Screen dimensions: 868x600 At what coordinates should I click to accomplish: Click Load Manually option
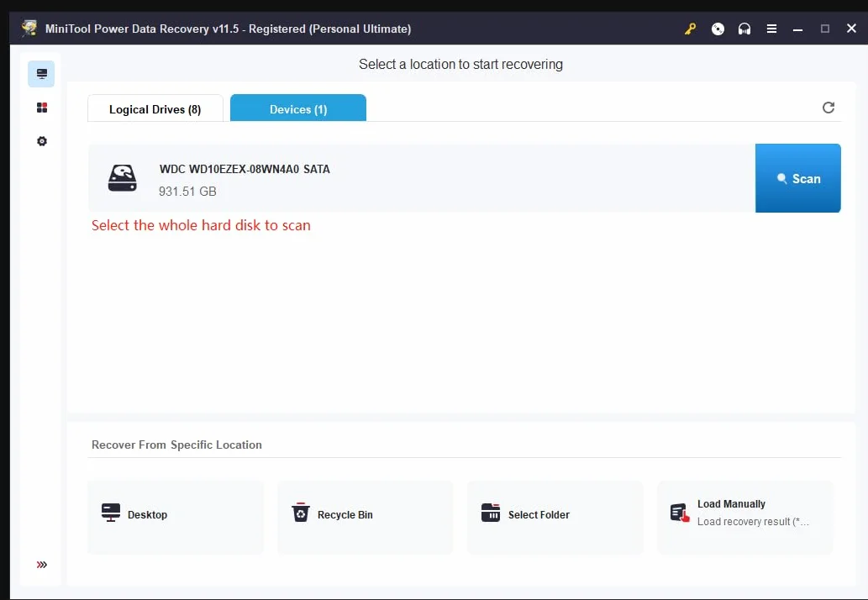pyautogui.click(x=745, y=517)
